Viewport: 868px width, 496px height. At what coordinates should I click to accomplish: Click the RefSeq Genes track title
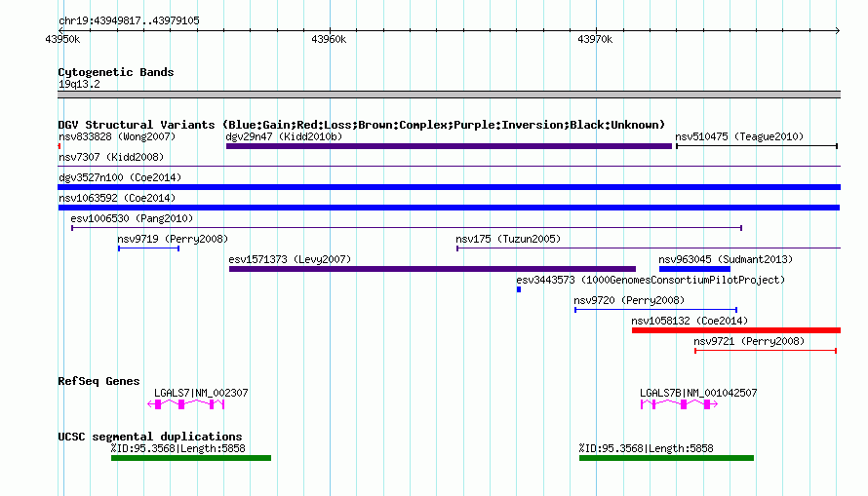99,381
